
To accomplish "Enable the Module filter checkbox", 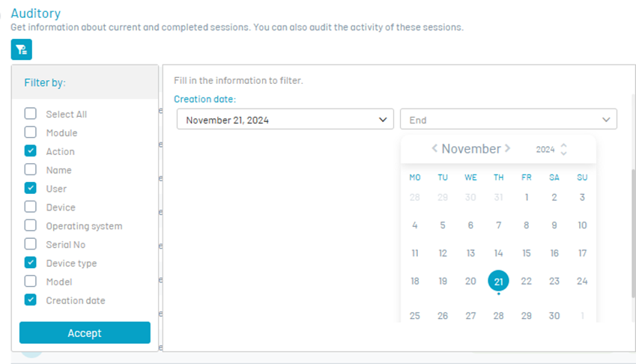I will (31, 133).
